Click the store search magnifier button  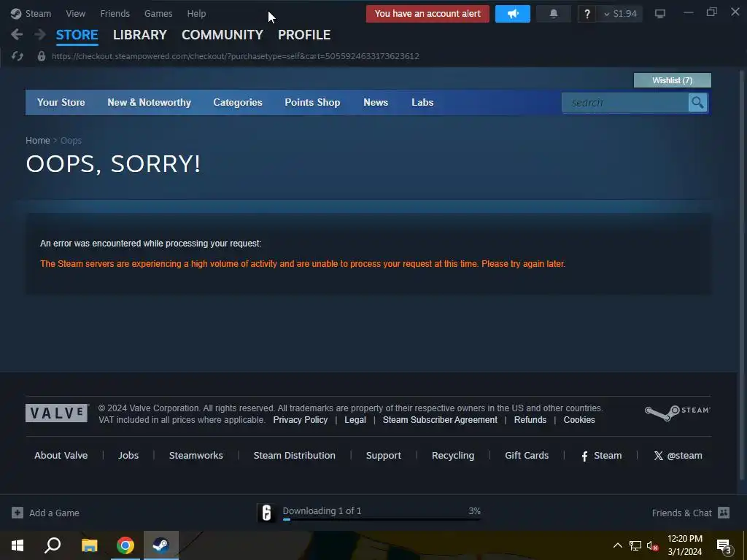pyautogui.click(x=697, y=102)
